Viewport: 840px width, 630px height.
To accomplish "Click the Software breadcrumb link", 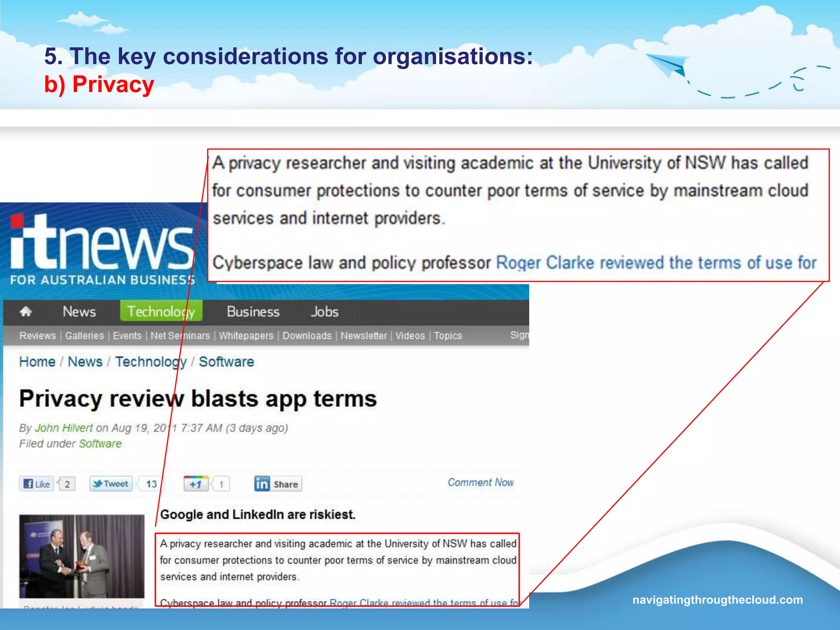I will (226, 362).
